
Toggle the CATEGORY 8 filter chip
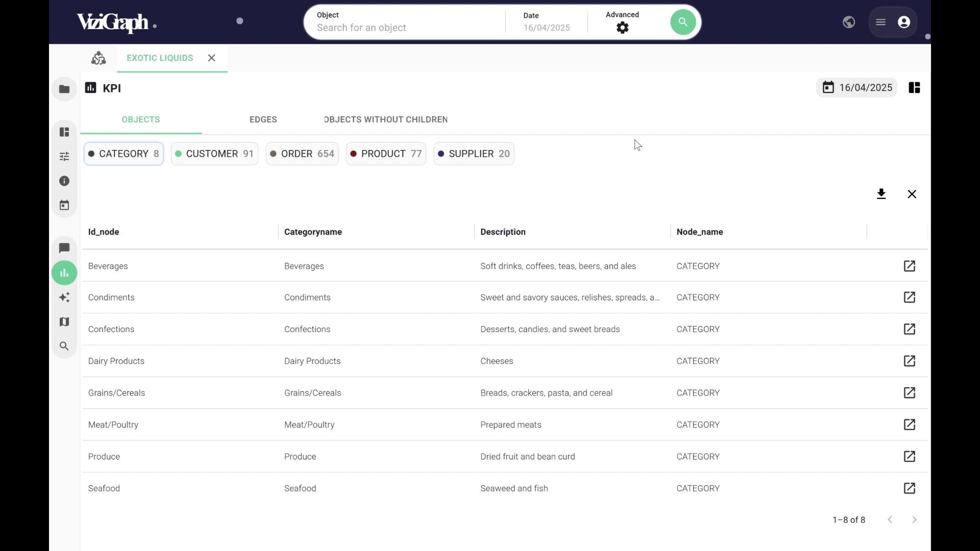click(124, 154)
